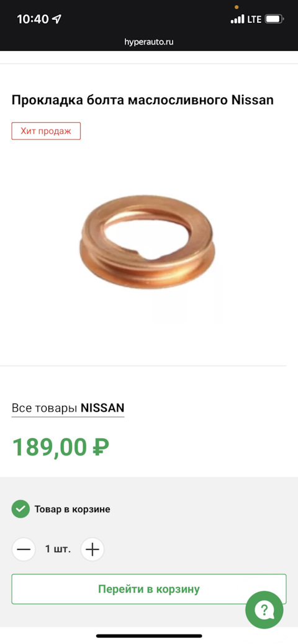Tap the home indicator bar
This screenshot has height=644, width=298.
[x=149, y=636]
